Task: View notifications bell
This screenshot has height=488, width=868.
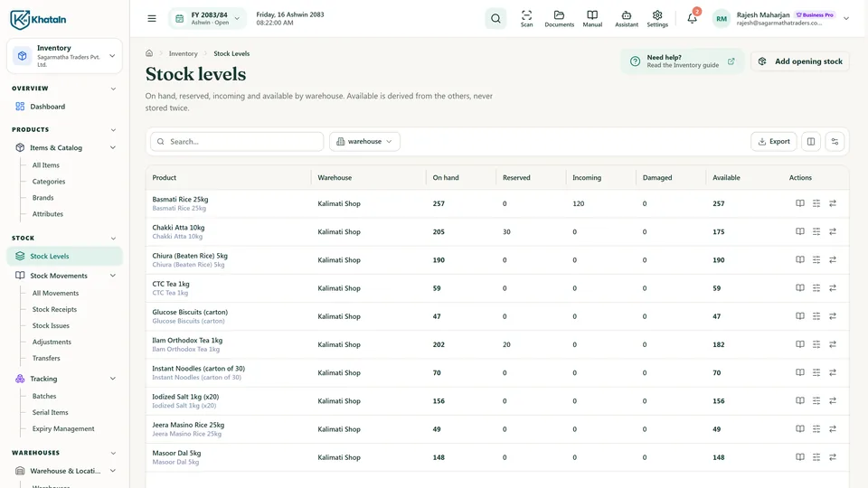Action: coord(692,18)
